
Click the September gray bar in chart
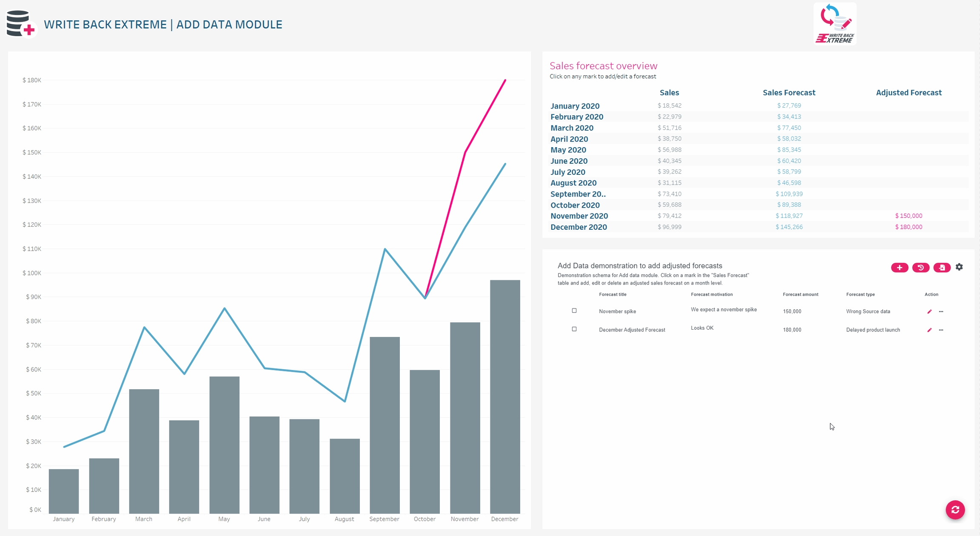coord(385,425)
